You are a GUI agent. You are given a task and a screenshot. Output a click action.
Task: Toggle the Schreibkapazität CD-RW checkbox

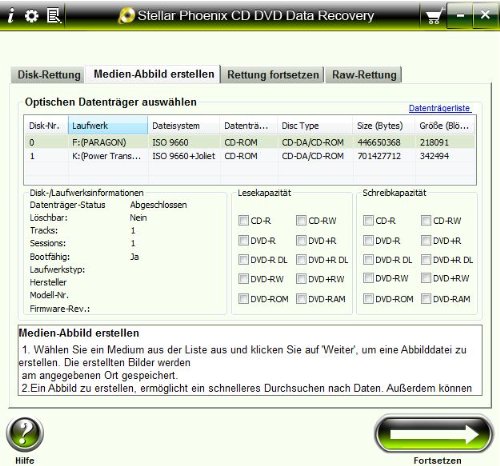426,220
